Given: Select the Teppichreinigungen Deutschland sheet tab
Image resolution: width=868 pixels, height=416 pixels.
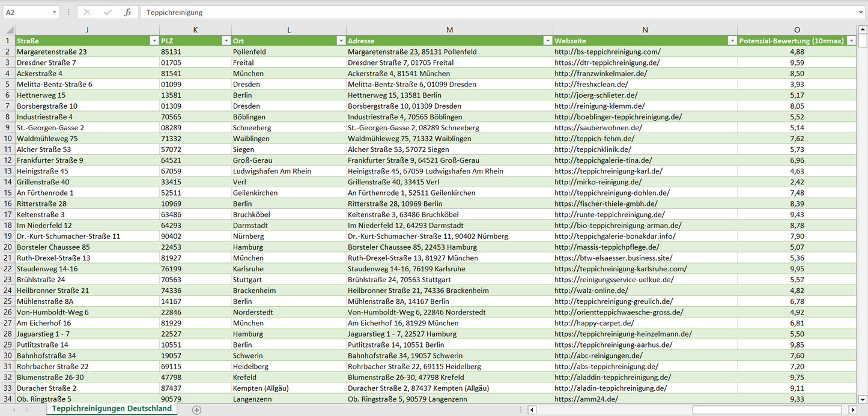Looking at the screenshot, I should click(x=112, y=409).
